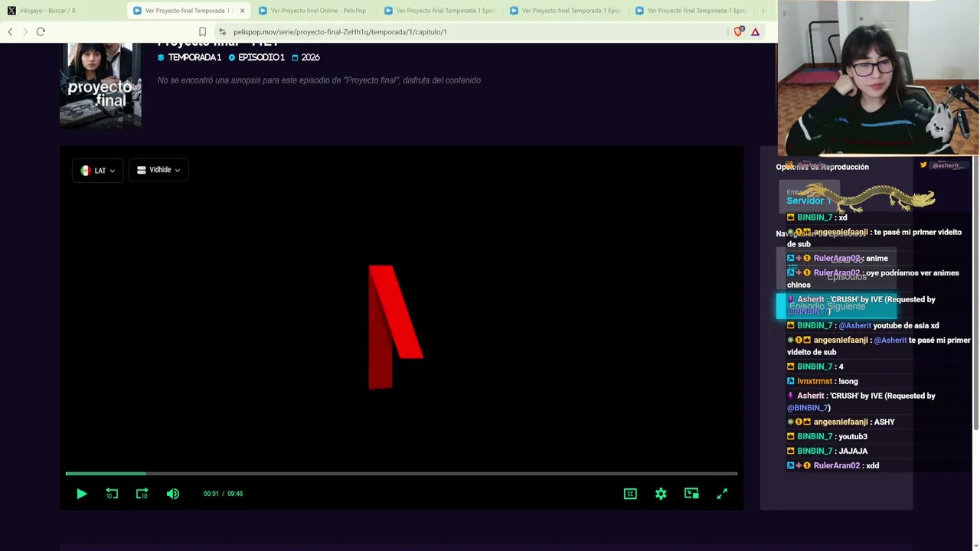
Task: Click the 00:01 / 09:46 time display
Action: 223,494
